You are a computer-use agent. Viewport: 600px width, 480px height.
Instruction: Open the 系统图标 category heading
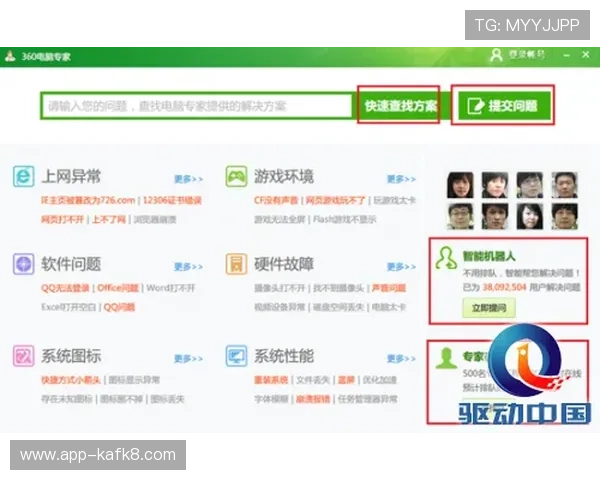pos(71,356)
